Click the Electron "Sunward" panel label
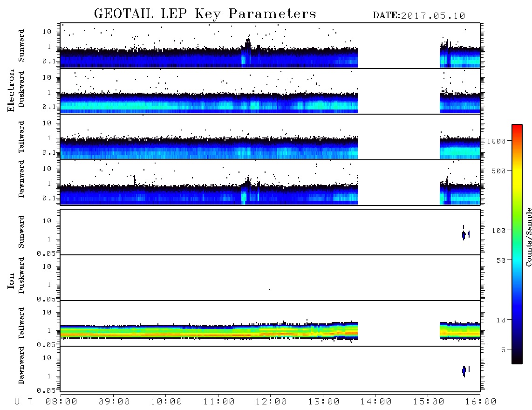Screen dimensions: 532x410 [x=21, y=46]
